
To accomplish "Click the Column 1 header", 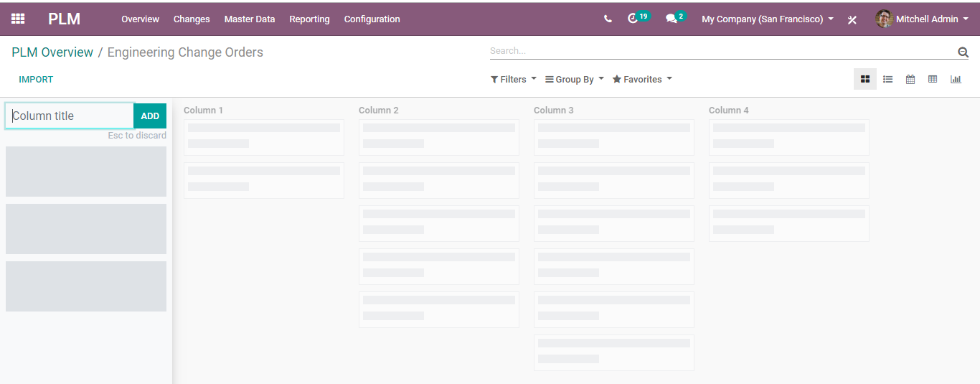I will (203, 111).
